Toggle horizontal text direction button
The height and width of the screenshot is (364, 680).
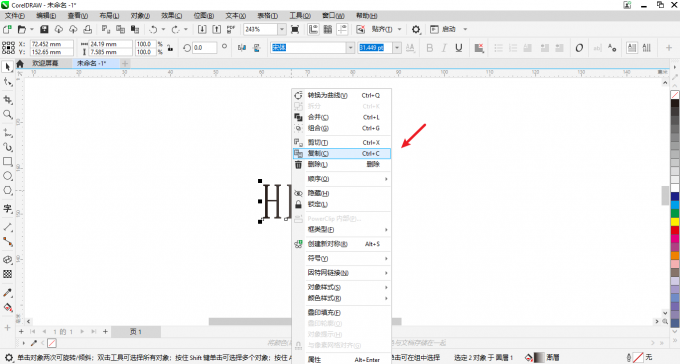(x=632, y=48)
